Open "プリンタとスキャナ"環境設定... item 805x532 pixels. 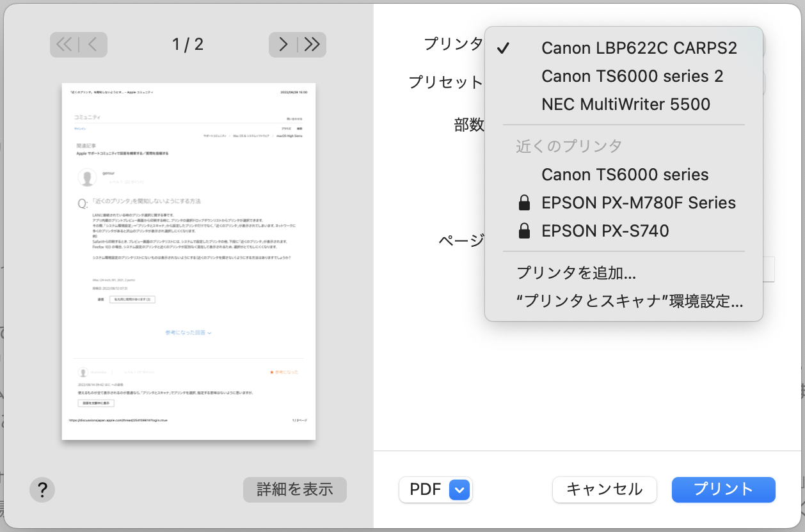pos(624,301)
